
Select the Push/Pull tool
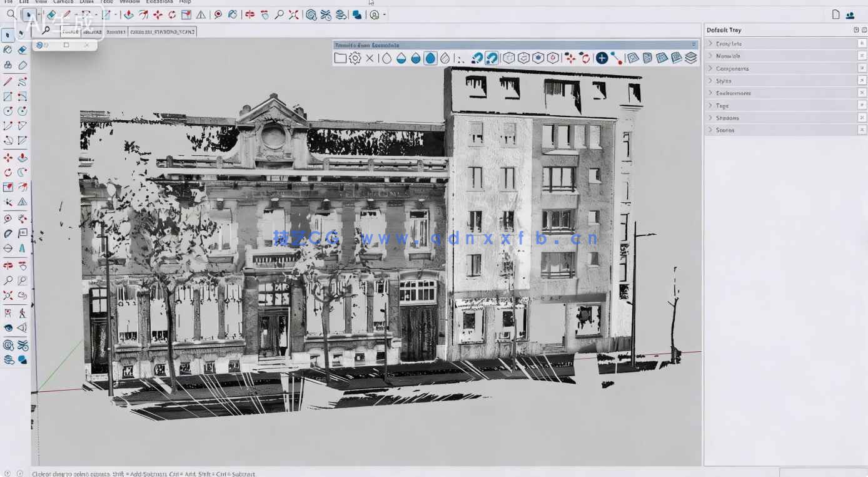click(23, 156)
